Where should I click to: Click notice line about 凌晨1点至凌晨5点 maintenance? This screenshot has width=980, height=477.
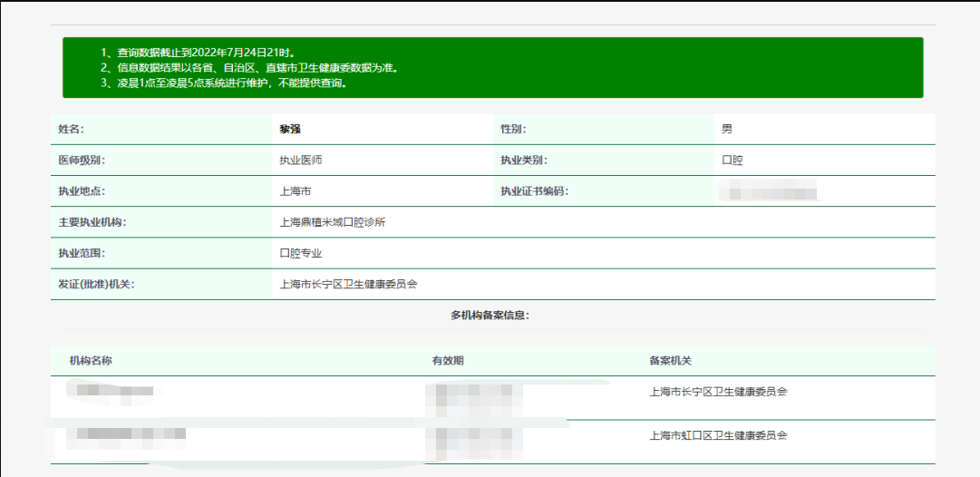coord(224,83)
